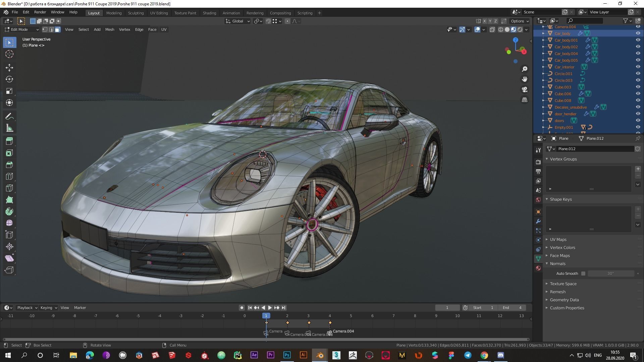Collapse the Normals panel
644x362 pixels.
557,263
